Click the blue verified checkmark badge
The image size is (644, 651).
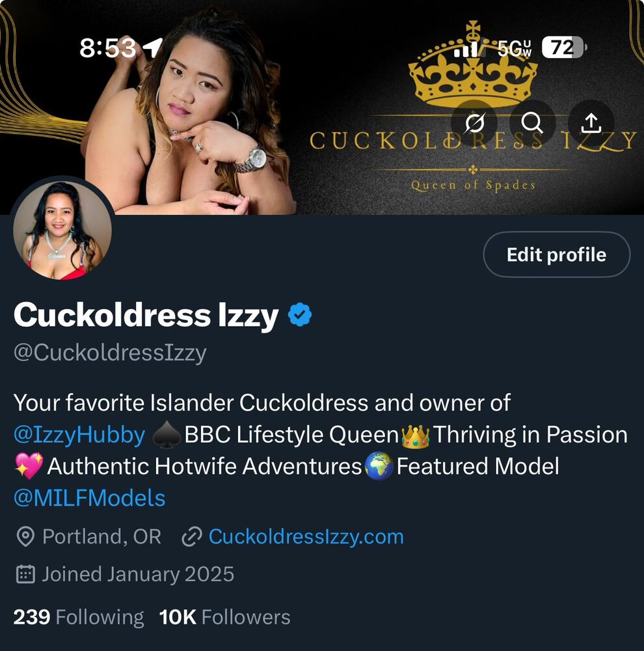[x=300, y=314]
